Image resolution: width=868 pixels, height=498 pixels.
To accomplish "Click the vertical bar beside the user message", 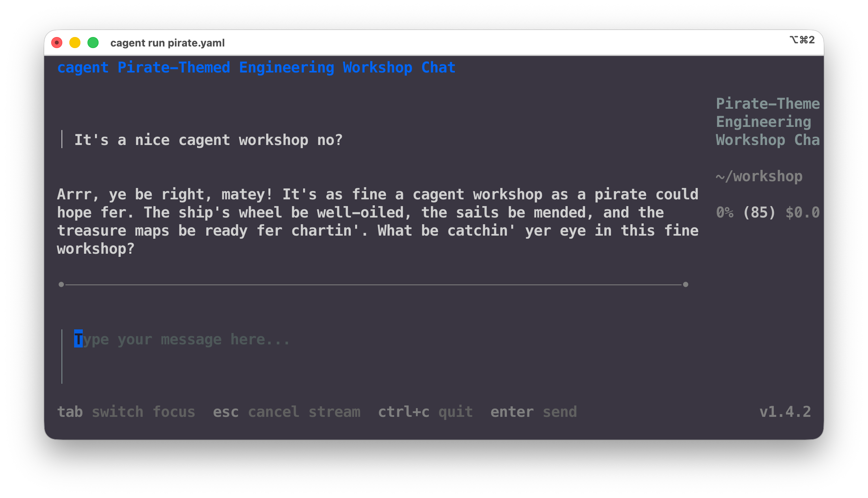I will coord(62,139).
